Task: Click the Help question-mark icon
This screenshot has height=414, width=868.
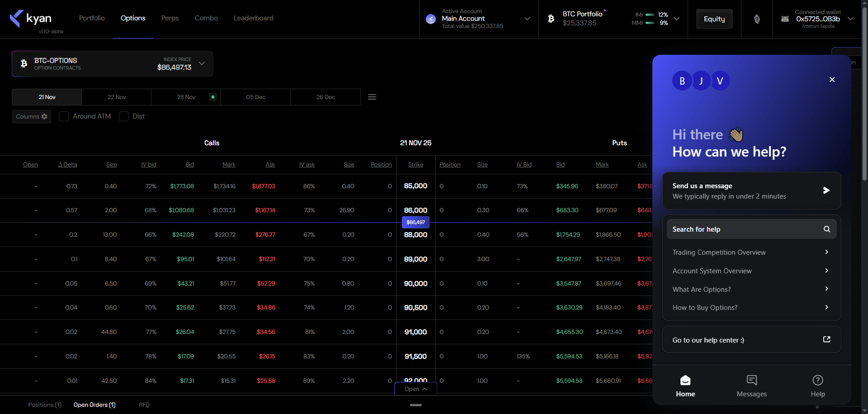Action: (x=818, y=380)
